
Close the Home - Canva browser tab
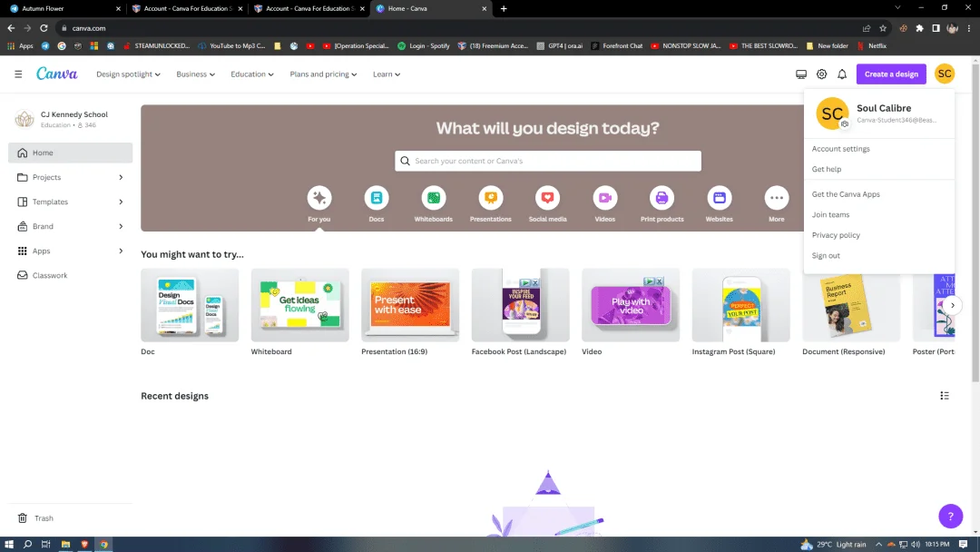[x=484, y=9]
